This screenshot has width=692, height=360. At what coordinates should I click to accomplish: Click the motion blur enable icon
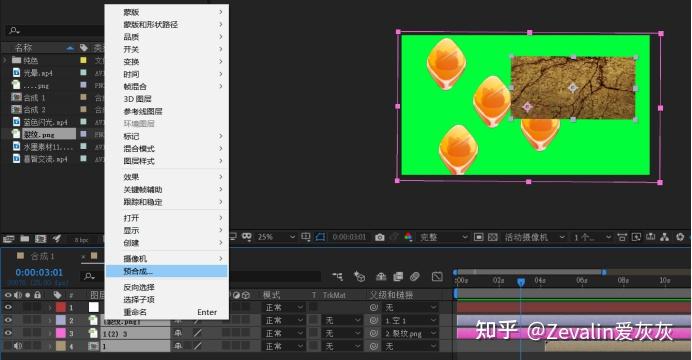(x=414, y=277)
